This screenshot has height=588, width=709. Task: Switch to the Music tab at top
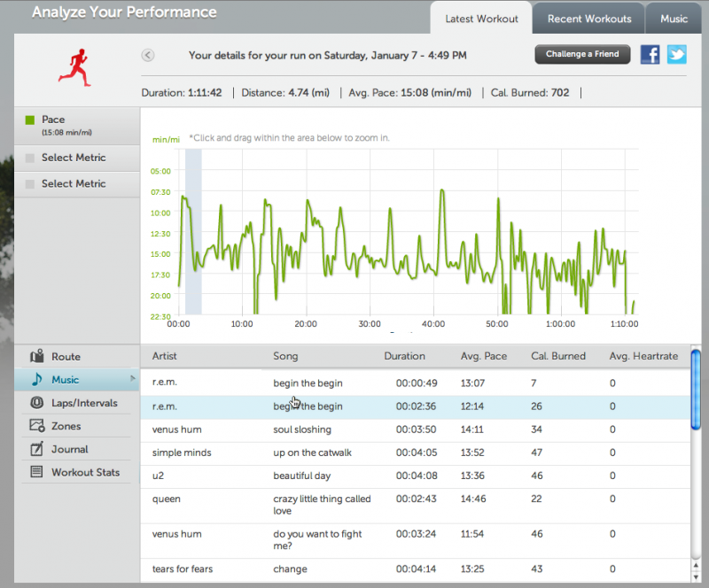[674, 19]
